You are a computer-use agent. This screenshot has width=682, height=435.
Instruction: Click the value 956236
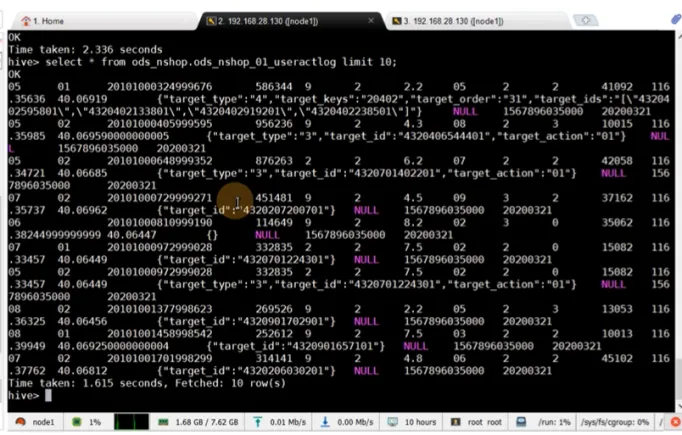274,124
